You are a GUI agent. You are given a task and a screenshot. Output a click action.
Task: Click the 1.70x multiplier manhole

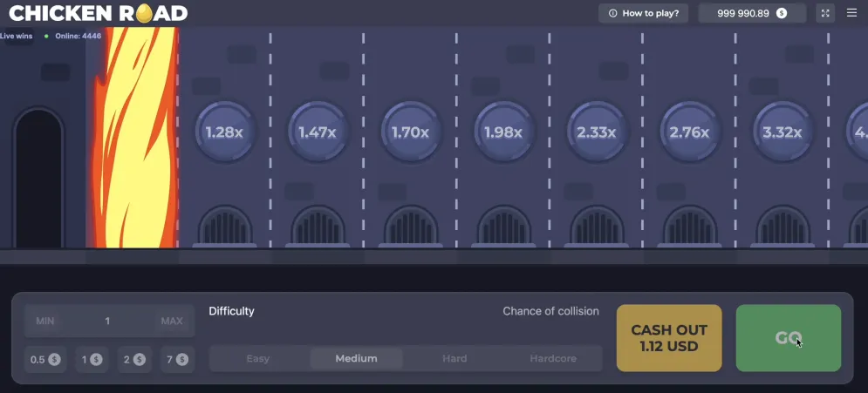[410, 132]
